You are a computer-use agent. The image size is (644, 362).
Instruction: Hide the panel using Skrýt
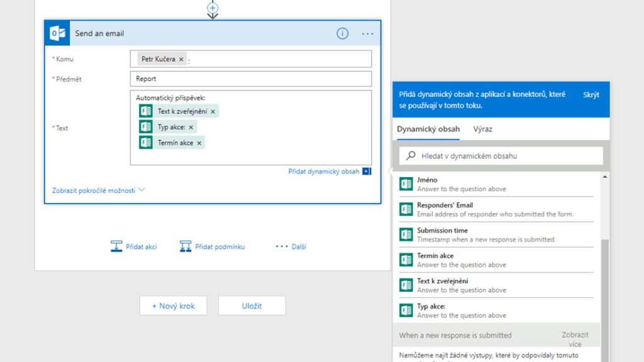point(591,95)
